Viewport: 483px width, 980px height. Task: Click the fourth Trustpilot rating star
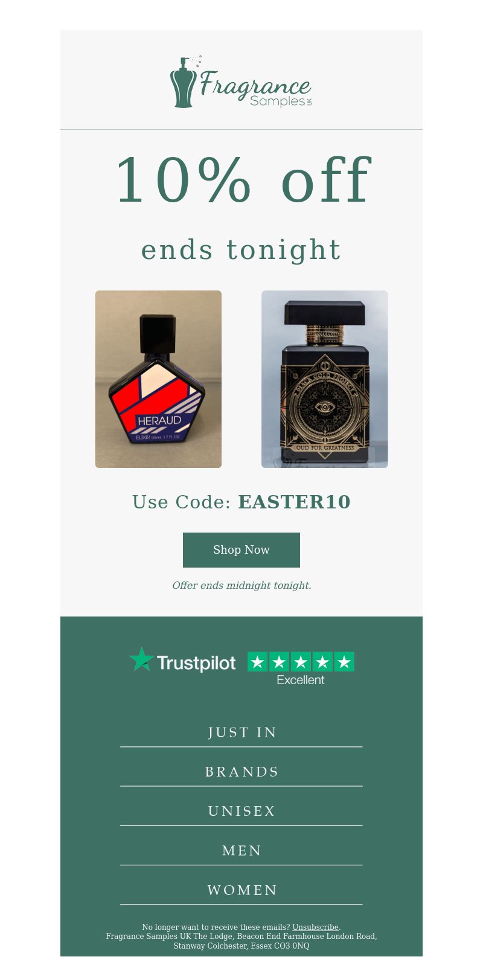point(322,662)
